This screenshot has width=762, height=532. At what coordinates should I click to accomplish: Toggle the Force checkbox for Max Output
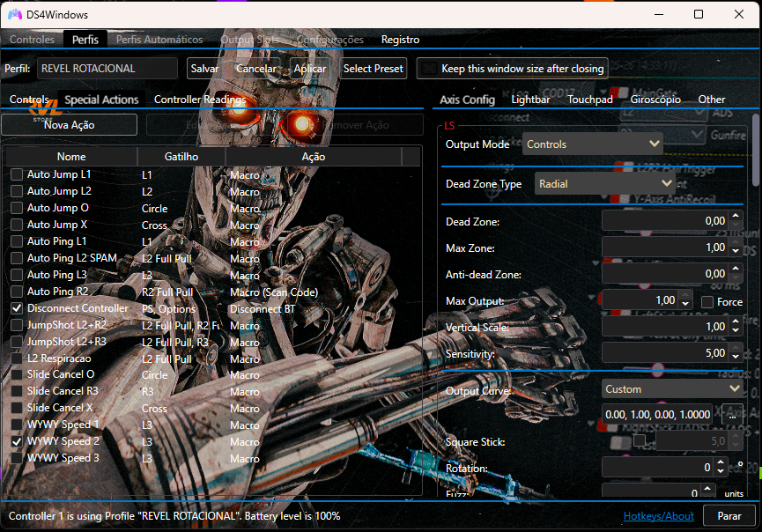707,302
